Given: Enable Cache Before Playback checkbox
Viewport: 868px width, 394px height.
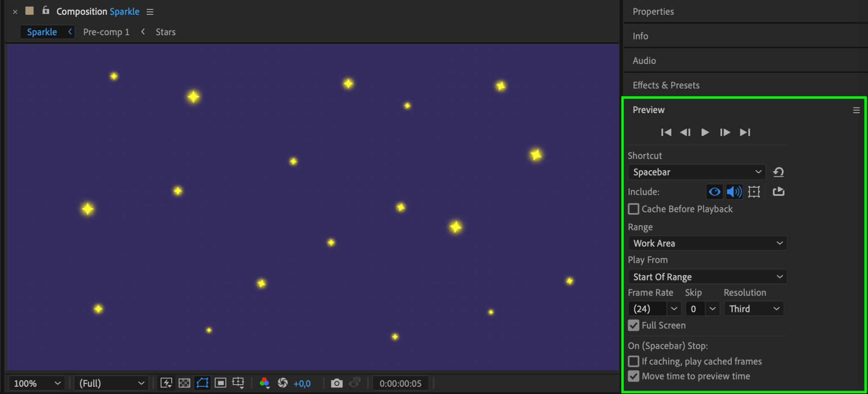Looking at the screenshot, I should pyautogui.click(x=634, y=209).
